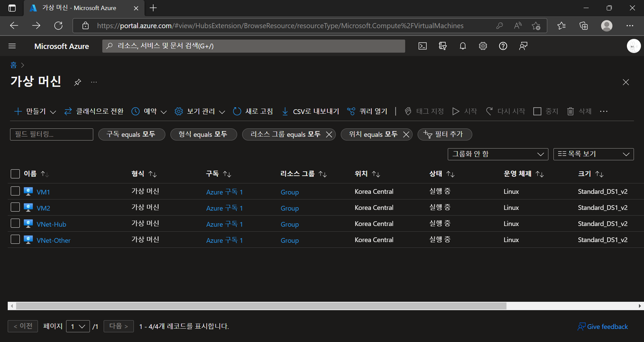
Task: Open the help question mark icon
Action: pos(503,46)
